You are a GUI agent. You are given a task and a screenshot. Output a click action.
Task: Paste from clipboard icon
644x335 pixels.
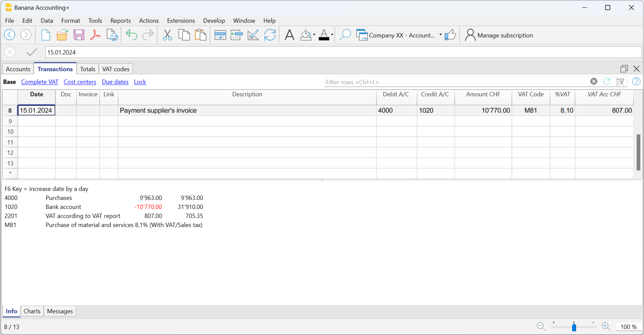coord(201,35)
